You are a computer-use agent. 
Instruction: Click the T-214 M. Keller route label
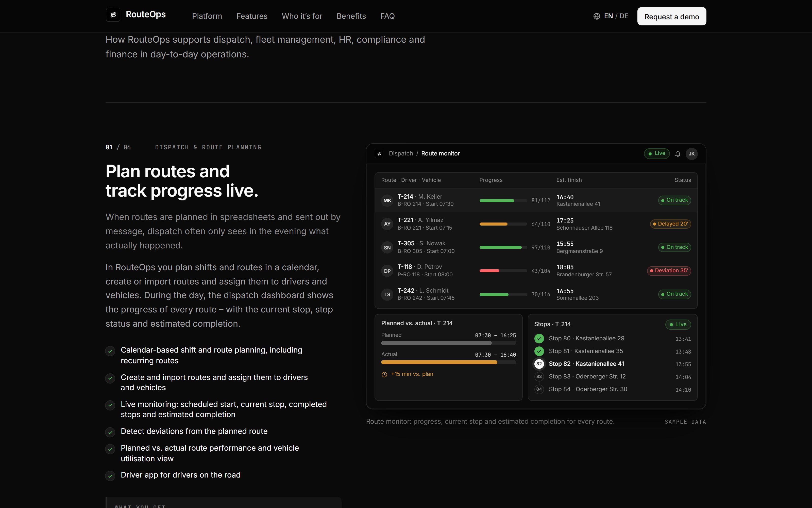tap(420, 197)
